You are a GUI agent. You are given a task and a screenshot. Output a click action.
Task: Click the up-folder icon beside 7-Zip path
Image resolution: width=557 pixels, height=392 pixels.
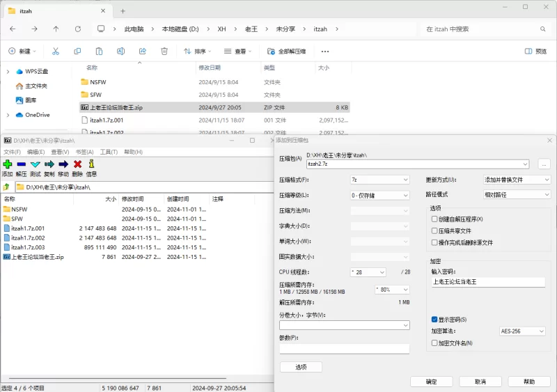click(6, 187)
